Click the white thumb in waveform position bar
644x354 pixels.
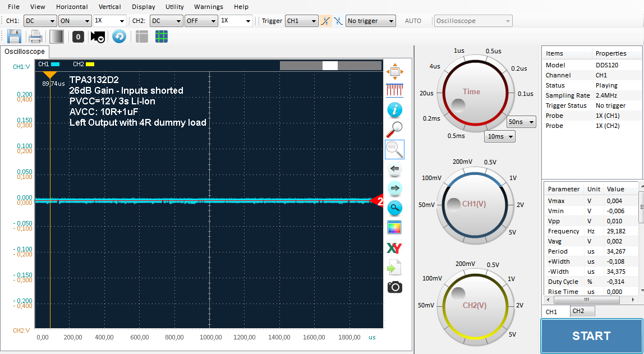pyautogui.click(x=330, y=65)
